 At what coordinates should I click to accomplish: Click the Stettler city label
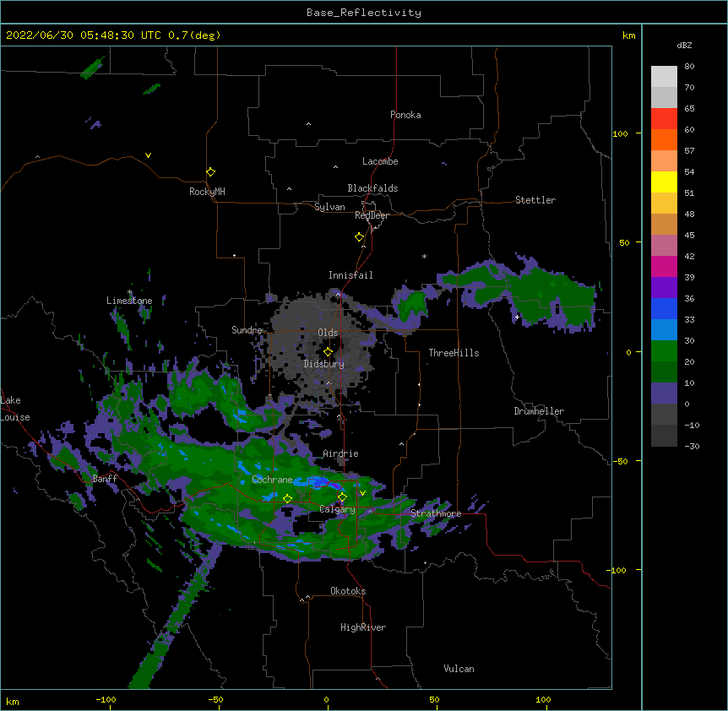[x=535, y=200]
